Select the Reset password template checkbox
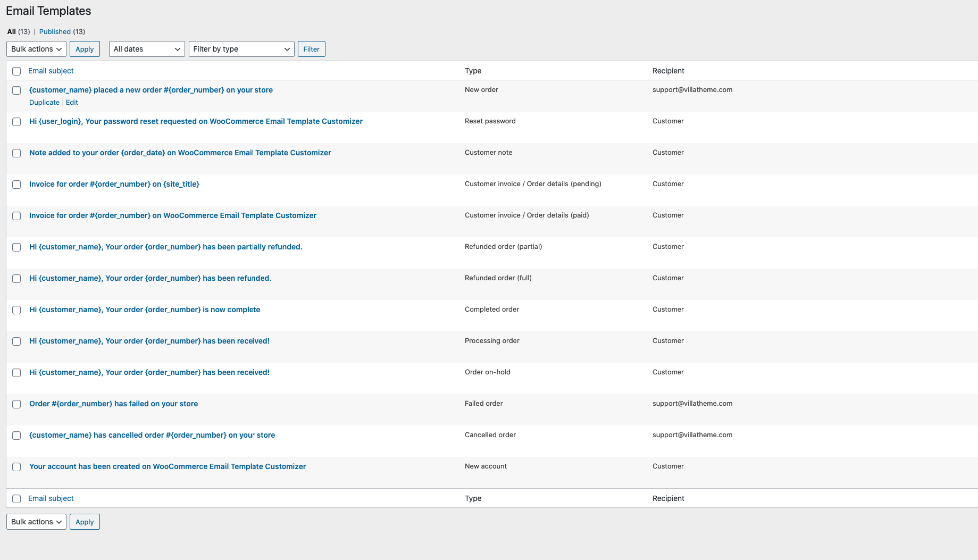Screen dimensions: 978x560 [16, 122]
